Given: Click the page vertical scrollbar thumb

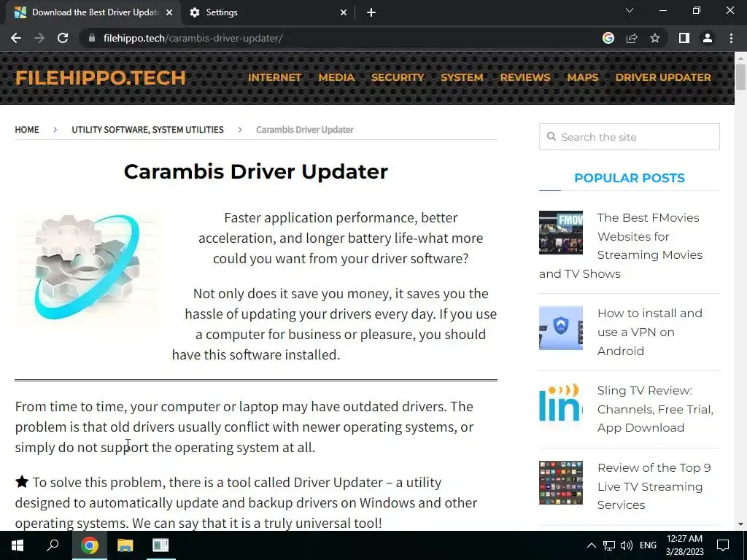Looking at the screenshot, I should [740, 76].
